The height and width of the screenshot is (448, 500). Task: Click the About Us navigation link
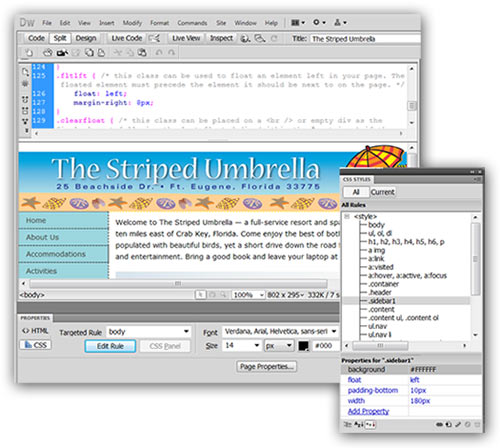42,237
